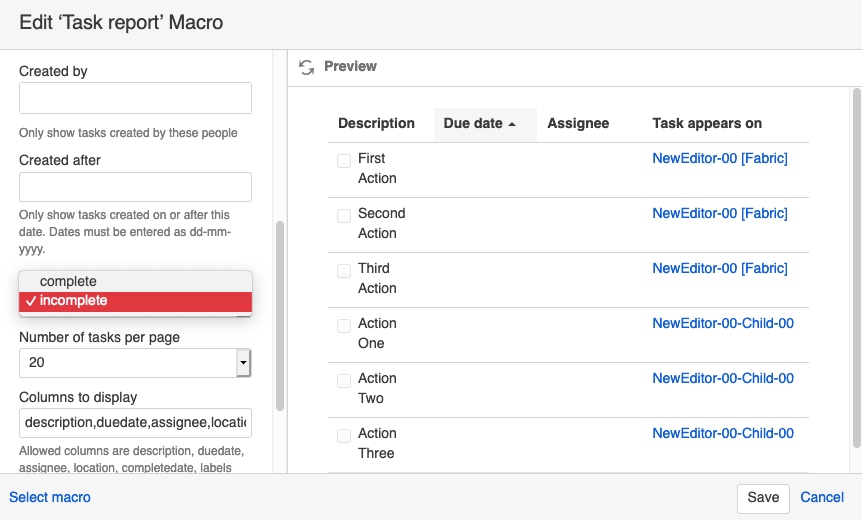Image resolution: width=862 pixels, height=520 pixels.
Task: Click the Task appears on column header
Action: click(x=707, y=124)
